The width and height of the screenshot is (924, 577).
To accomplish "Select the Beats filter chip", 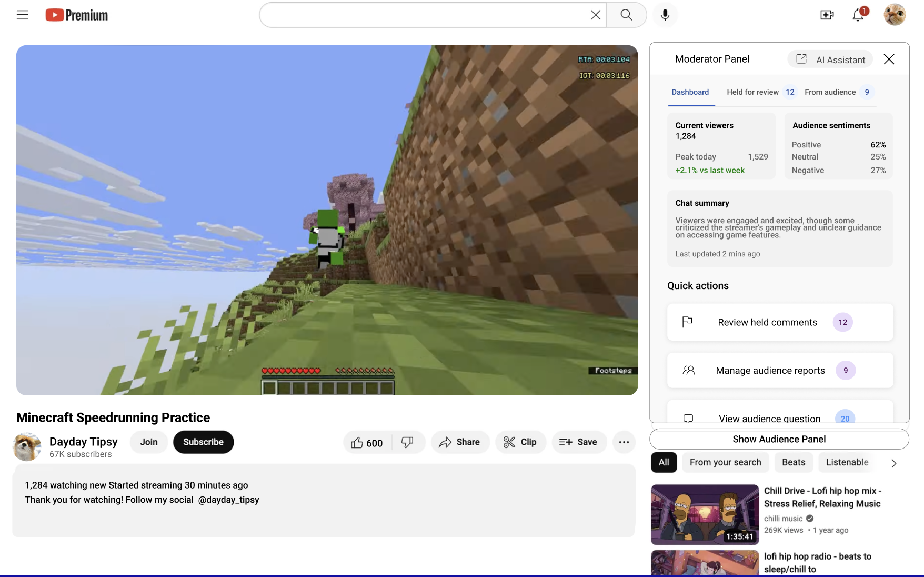I will (793, 462).
